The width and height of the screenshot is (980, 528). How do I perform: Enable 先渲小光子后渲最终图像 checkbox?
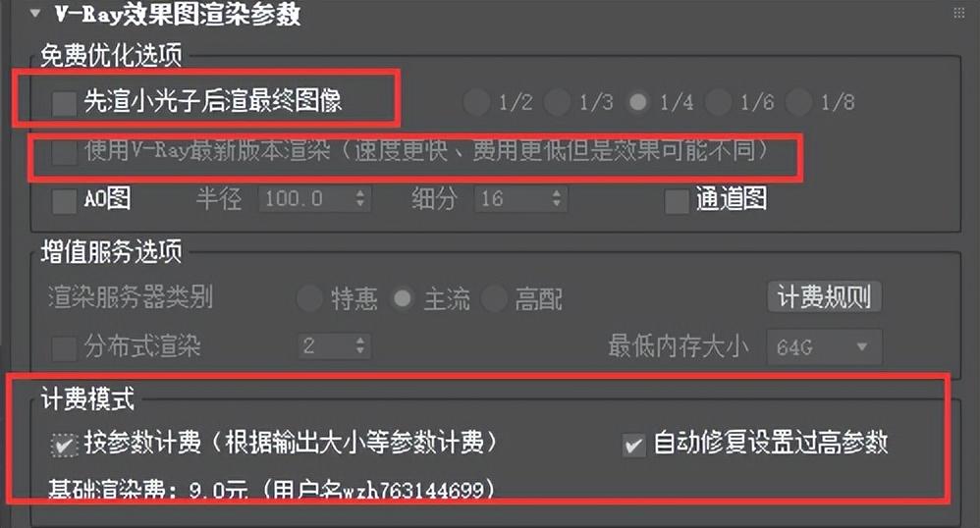[x=65, y=102]
